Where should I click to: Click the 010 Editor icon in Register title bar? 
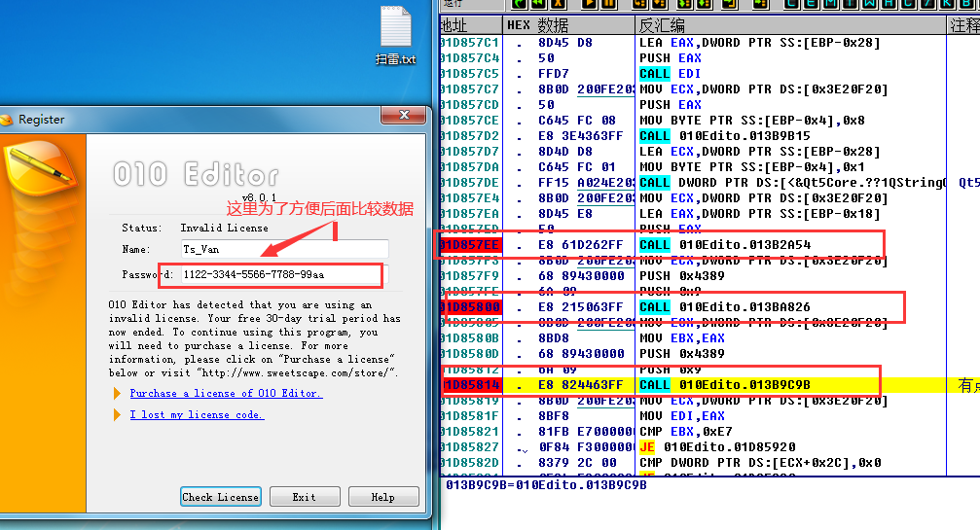tap(6, 120)
